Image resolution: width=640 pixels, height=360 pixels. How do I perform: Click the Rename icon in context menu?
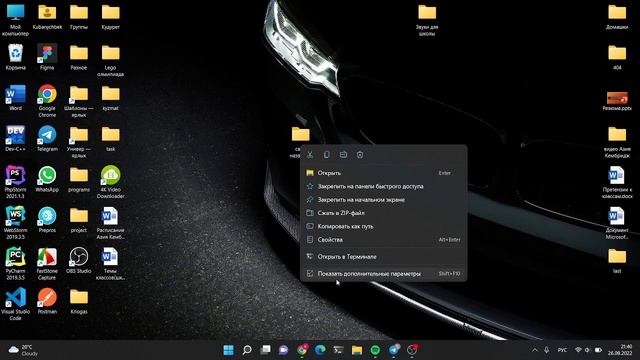[x=343, y=155]
